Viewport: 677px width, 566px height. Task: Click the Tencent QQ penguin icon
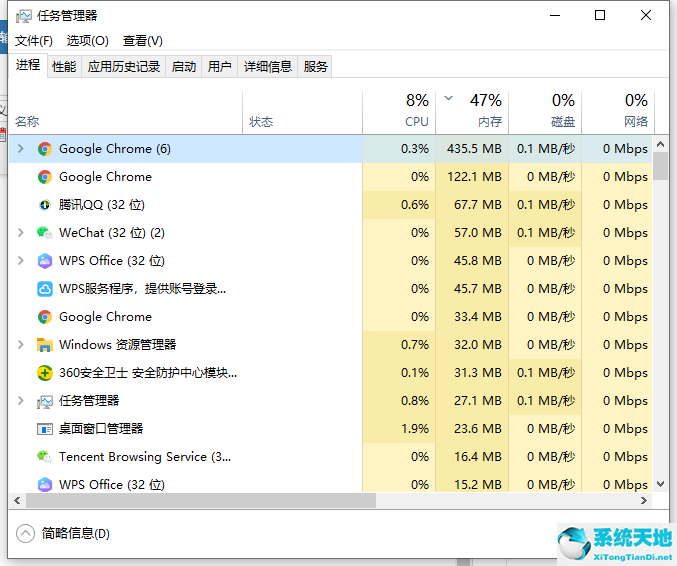44,205
